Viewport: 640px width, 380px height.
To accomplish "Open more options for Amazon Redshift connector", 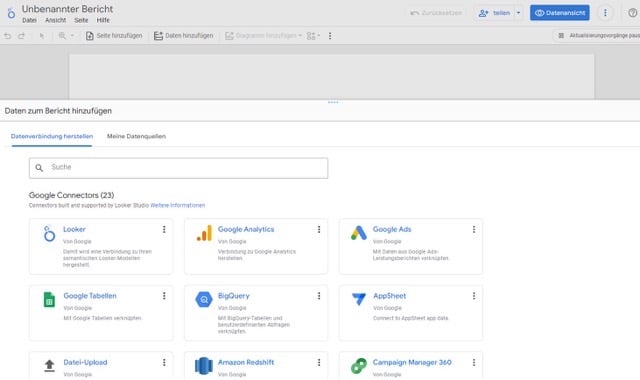I will tap(319, 362).
